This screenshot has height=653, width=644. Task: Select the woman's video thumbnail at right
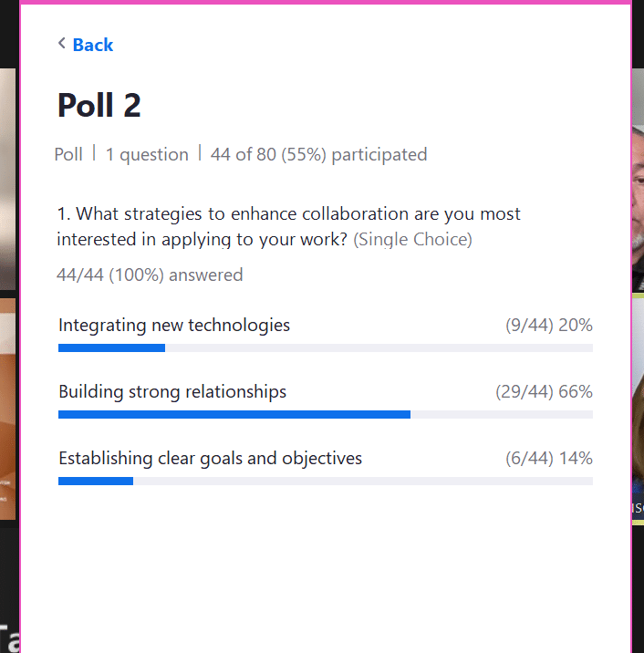tap(638, 409)
